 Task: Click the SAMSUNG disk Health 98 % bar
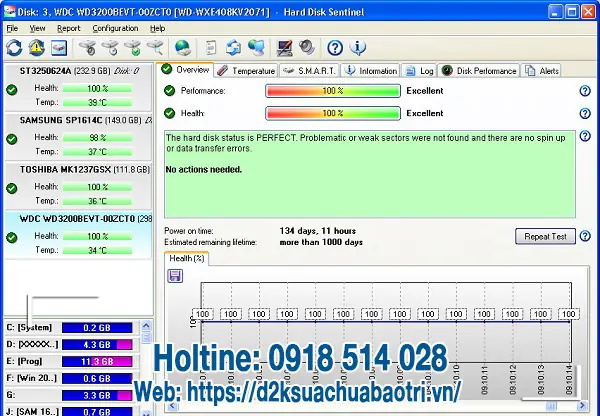tap(97, 138)
